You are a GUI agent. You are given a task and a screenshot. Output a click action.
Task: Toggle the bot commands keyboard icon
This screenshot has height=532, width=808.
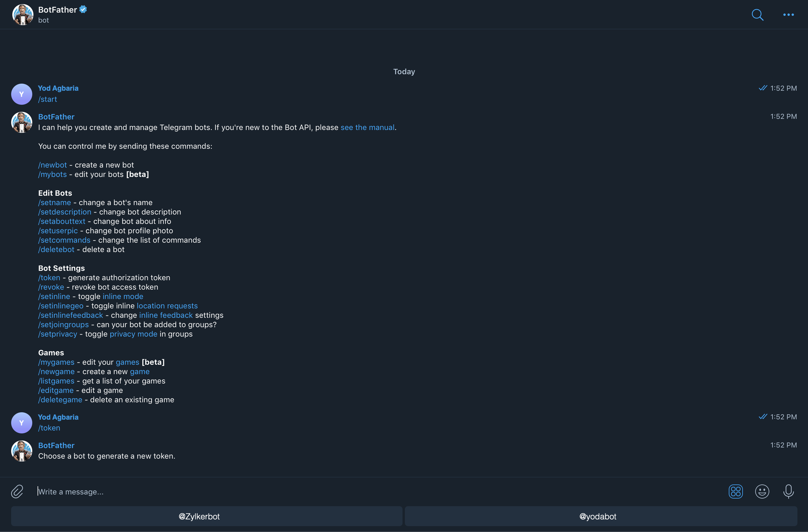(x=735, y=491)
